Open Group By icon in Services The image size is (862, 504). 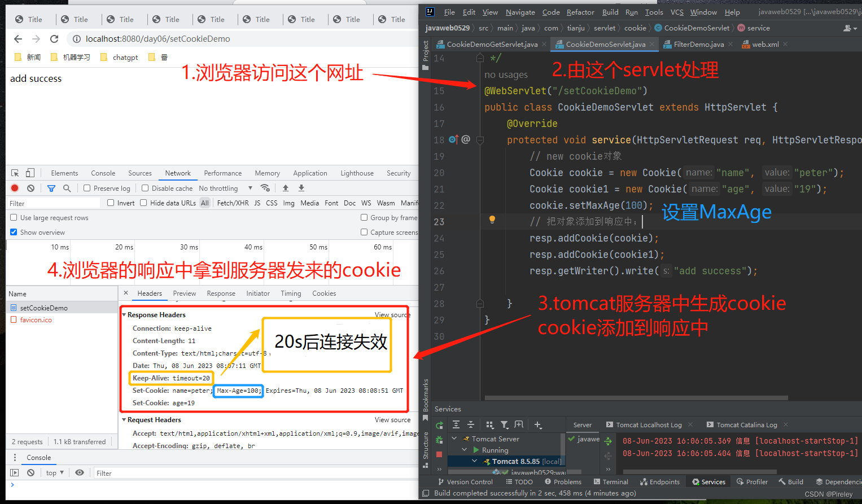click(489, 424)
